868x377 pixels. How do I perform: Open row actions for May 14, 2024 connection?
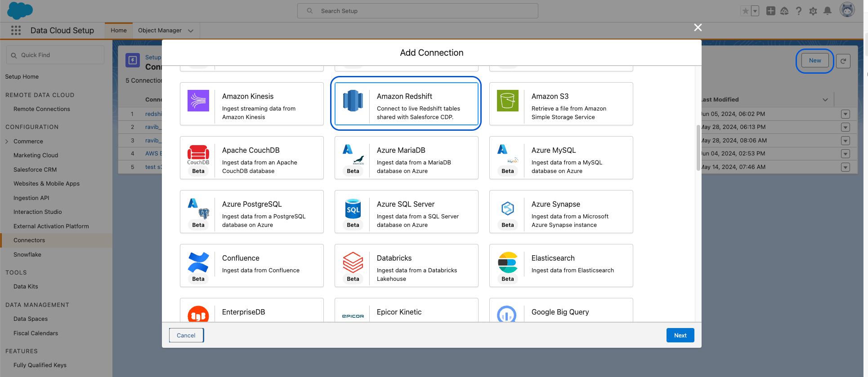[x=846, y=167]
